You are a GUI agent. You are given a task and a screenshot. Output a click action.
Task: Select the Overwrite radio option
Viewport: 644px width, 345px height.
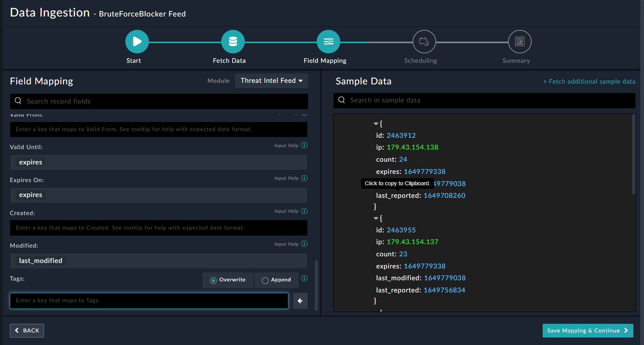[x=213, y=280]
